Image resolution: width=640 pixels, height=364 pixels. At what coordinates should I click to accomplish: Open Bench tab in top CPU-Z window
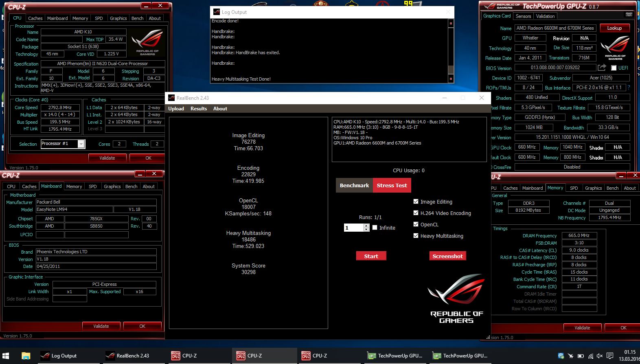point(137,18)
